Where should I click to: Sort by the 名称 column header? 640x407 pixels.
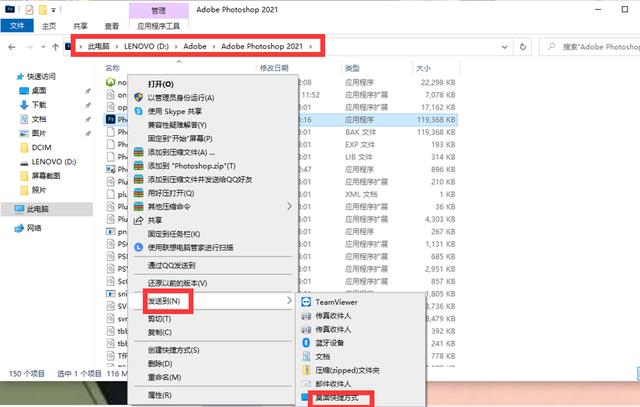(112, 68)
